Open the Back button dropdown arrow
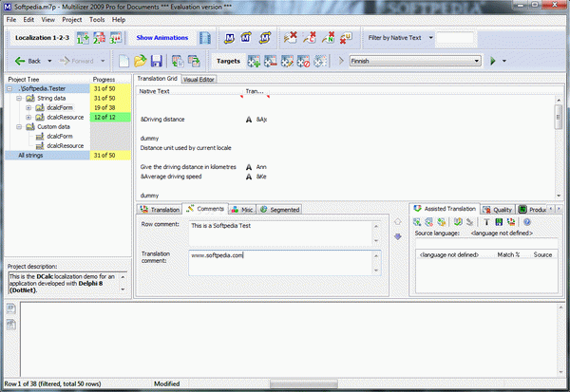The image size is (570, 392). pyautogui.click(x=49, y=61)
